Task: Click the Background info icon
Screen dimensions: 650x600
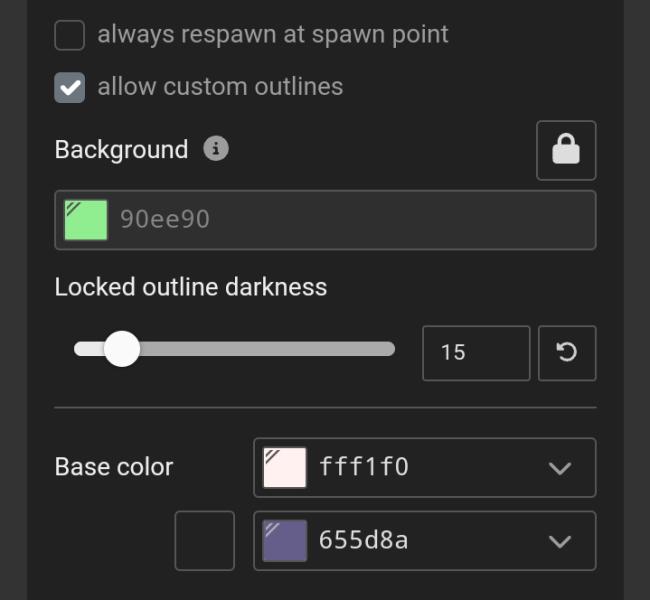Action: (216, 149)
